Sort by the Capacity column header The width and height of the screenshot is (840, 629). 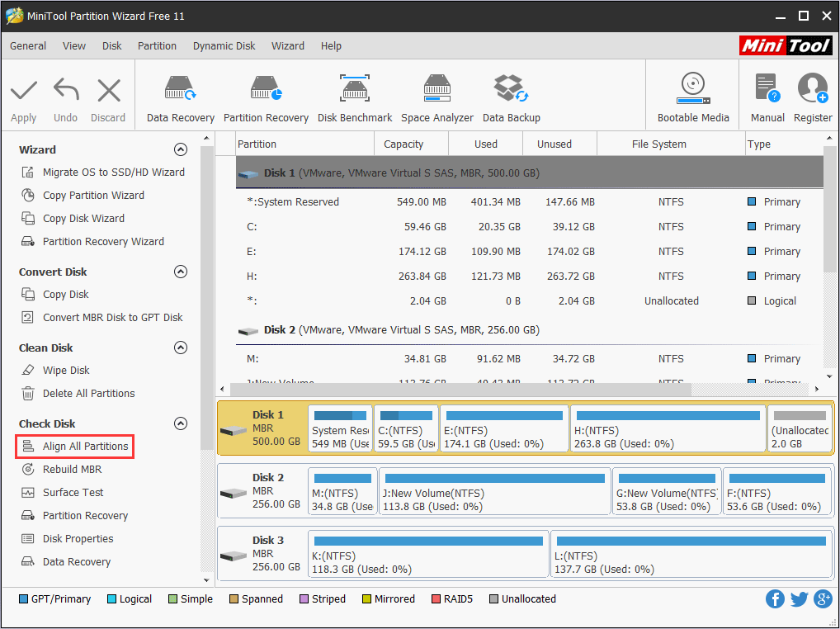click(x=411, y=144)
